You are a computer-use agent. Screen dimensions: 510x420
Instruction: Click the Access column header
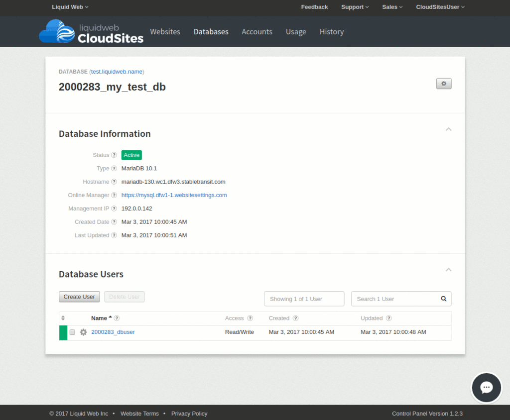click(x=234, y=318)
